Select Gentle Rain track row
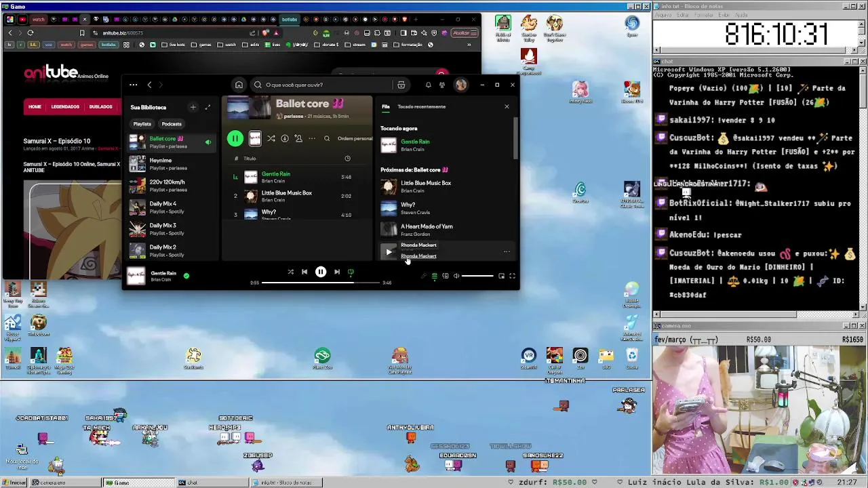The height and width of the screenshot is (488, 868). [296, 177]
